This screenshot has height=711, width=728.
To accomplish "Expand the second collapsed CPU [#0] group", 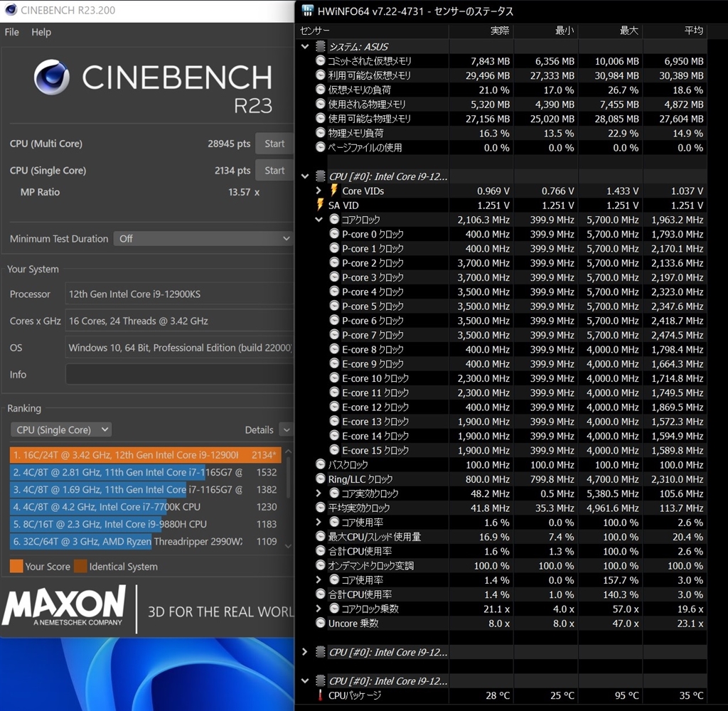I will pyautogui.click(x=304, y=652).
